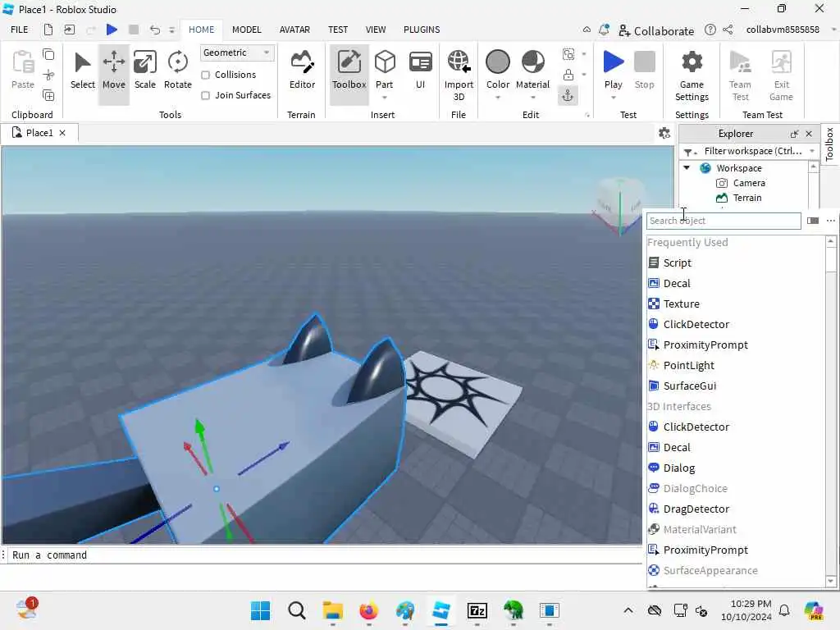
Task: Switch to the MODEL tab
Action: point(246,30)
